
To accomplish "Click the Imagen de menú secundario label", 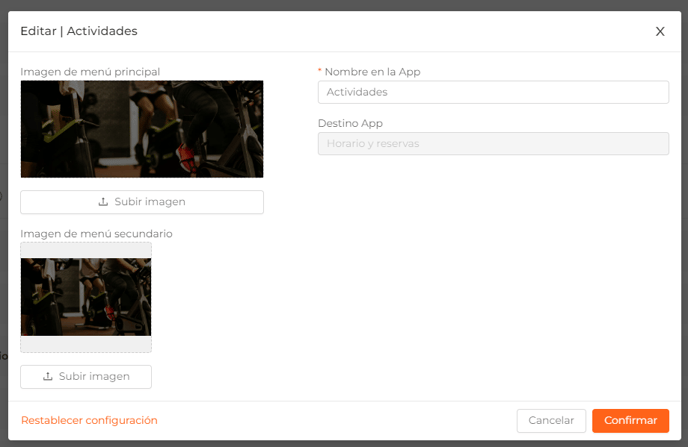I will pos(96,233).
